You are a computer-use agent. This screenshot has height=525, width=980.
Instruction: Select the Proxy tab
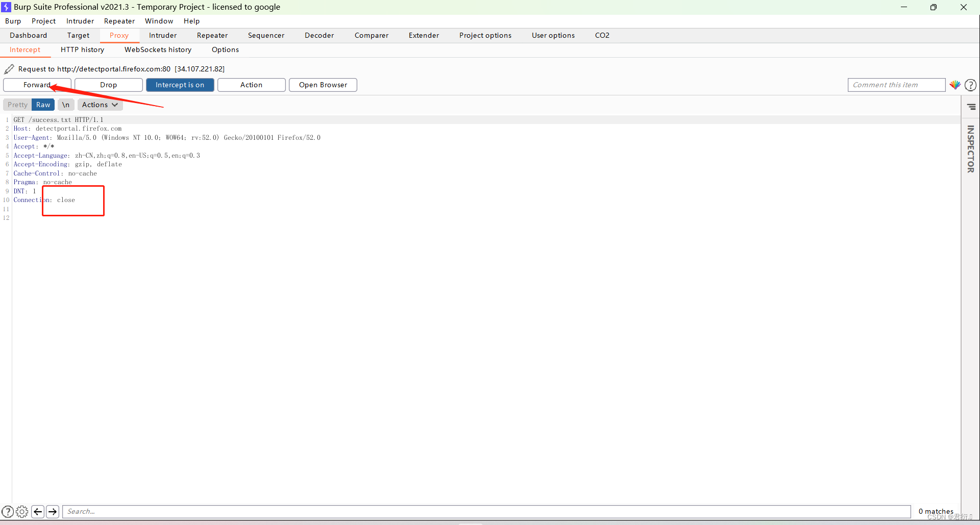(x=119, y=35)
